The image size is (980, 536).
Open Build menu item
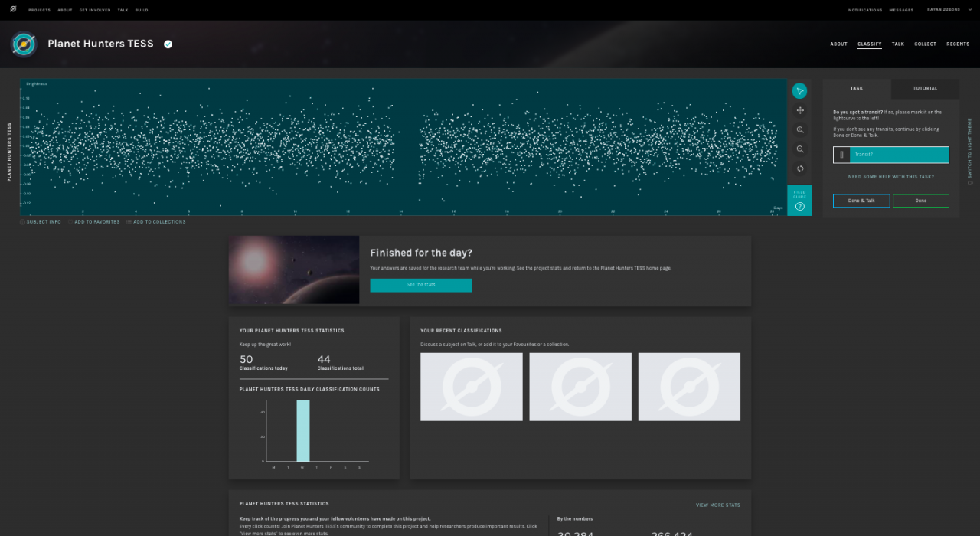(142, 10)
